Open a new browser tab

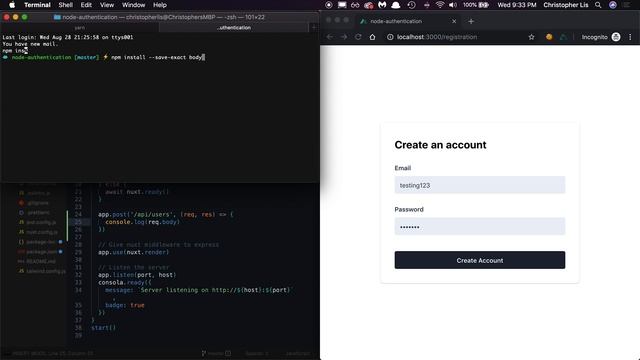[471, 21]
